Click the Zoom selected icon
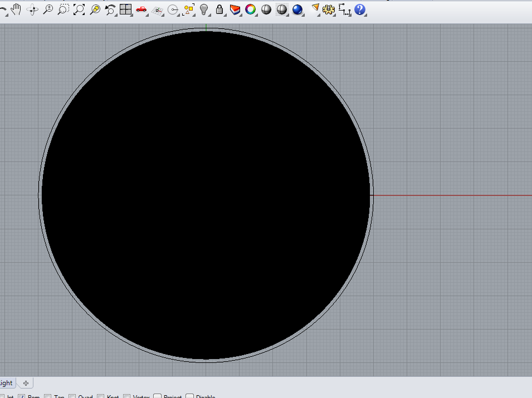 point(95,9)
